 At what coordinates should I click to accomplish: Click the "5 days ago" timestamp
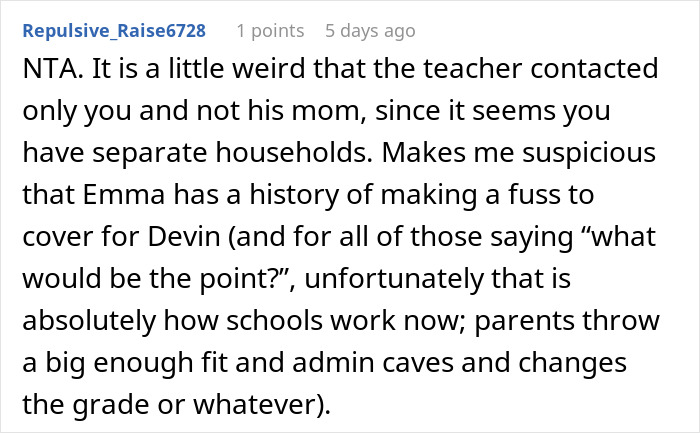(x=369, y=31)
